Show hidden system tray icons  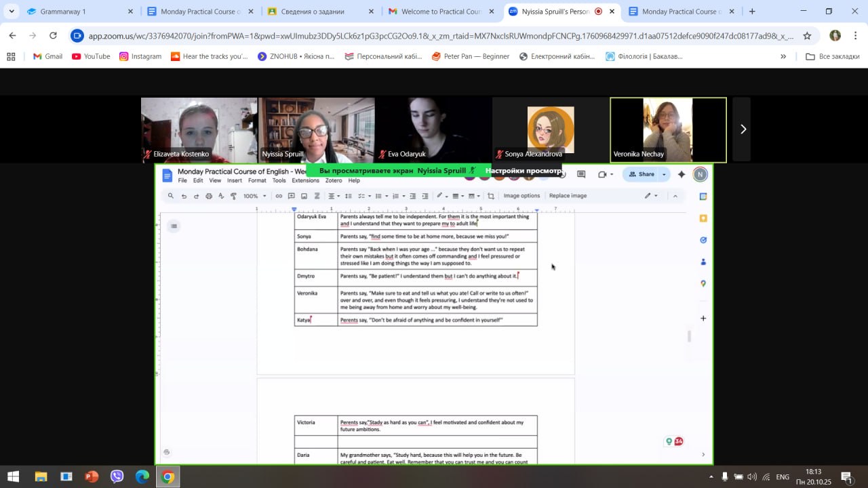[x=710, y=476]
